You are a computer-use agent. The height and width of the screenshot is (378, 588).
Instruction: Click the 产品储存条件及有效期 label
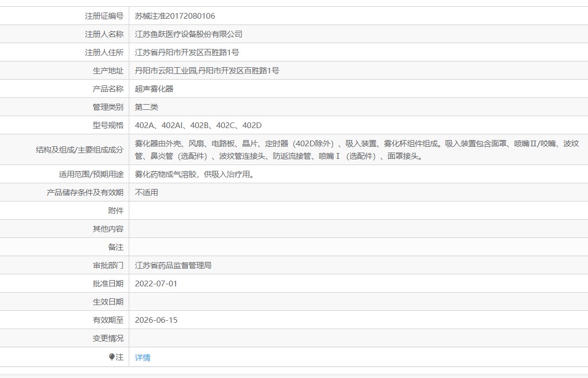point(85,192)
